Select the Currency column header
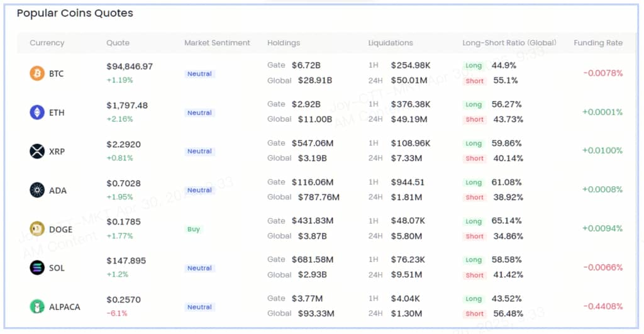Viewport: 644px width, 334px height. [47, 43]
